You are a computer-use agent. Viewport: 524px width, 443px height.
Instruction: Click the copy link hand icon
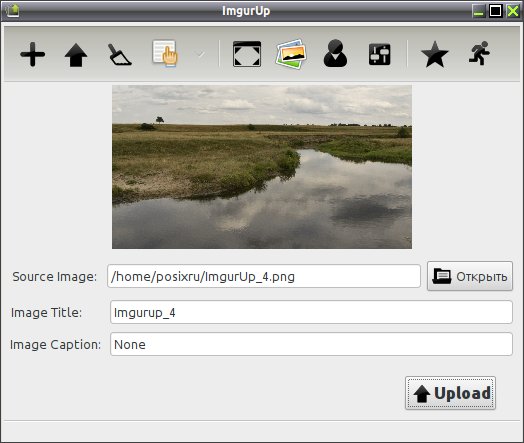click(165, 53)
